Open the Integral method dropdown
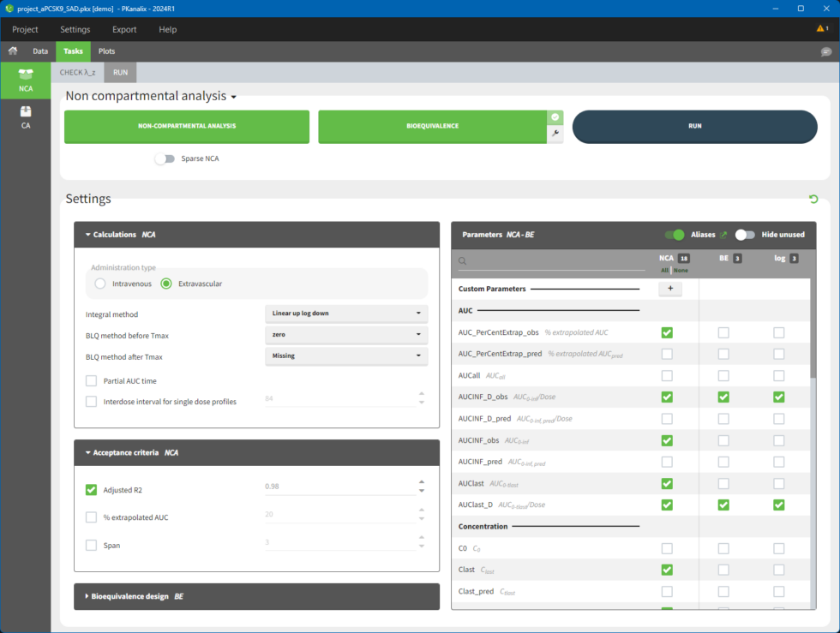 click(x=346, y=314)
